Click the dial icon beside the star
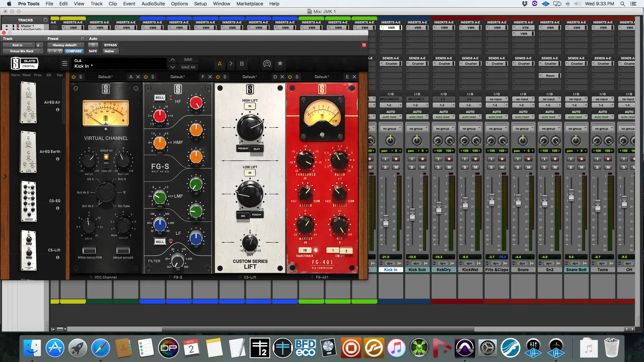The image size is (644, 362). tap(267, 63)
